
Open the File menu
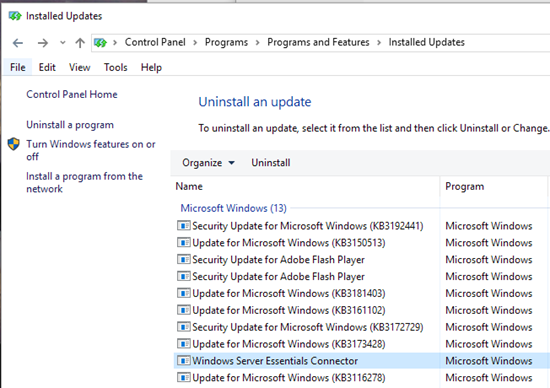click(18, 67)
